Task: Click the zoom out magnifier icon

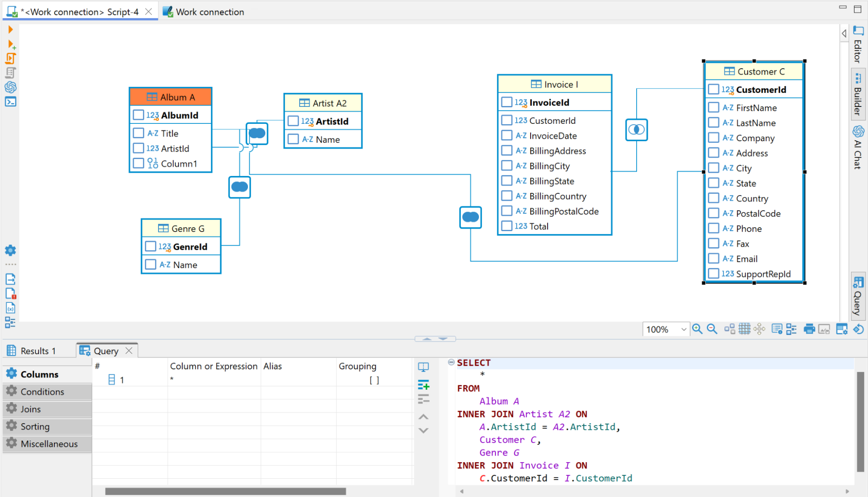Action: click(x=712, y=329)
